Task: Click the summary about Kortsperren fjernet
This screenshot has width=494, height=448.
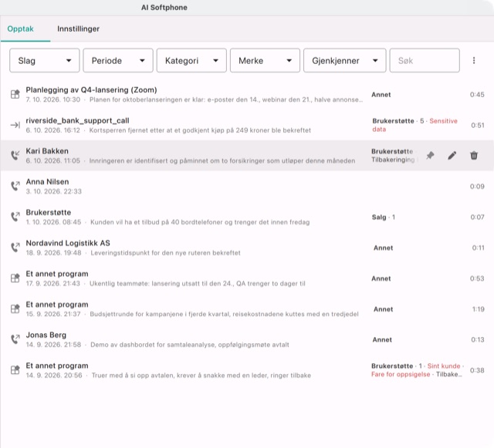Action: click(x=200, y=130)
